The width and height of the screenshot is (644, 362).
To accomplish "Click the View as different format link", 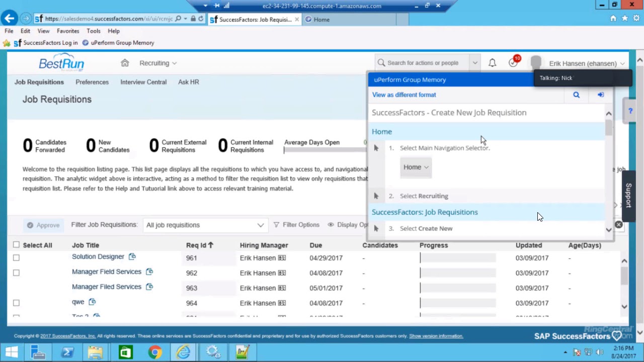I will (x=404, y=95).
